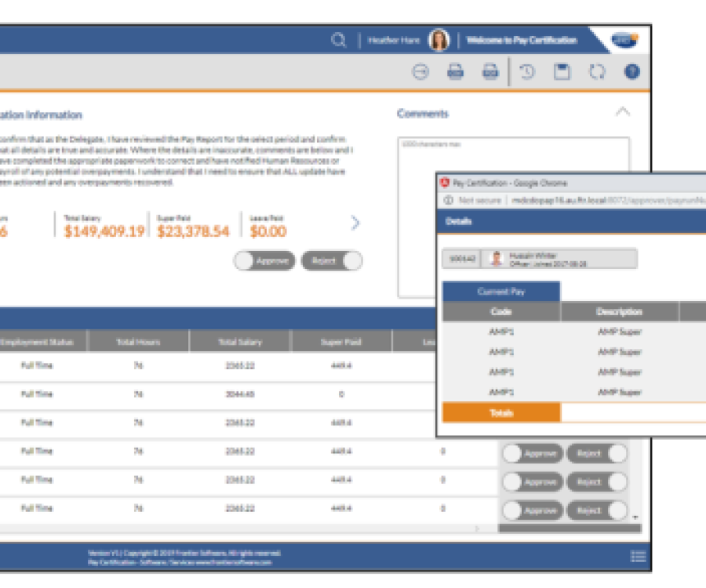Click the remove icon in the toolbar
The height and width of the screenshot is (588, 706).
pyautogui.click(x=421, y=71)
